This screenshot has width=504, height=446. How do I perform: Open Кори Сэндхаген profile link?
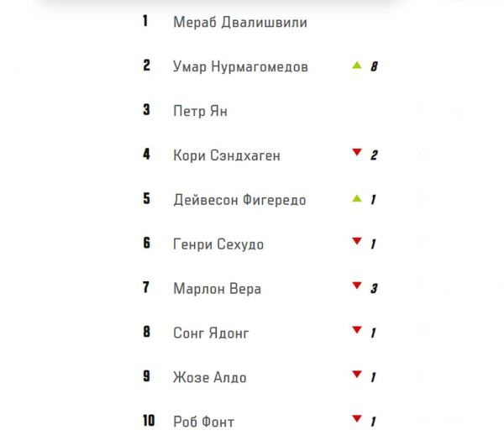tap(227, 155)
